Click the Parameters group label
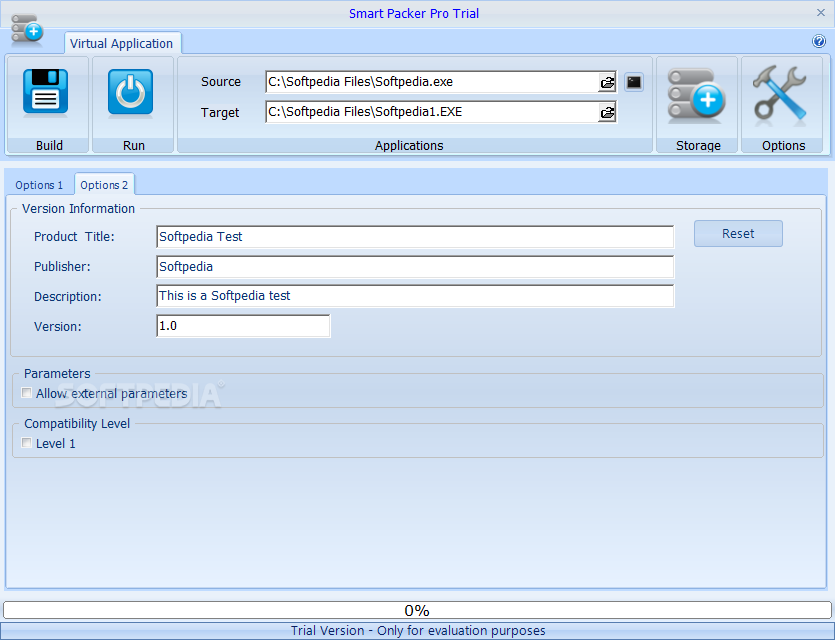835x640 pixels. point(57,374)
